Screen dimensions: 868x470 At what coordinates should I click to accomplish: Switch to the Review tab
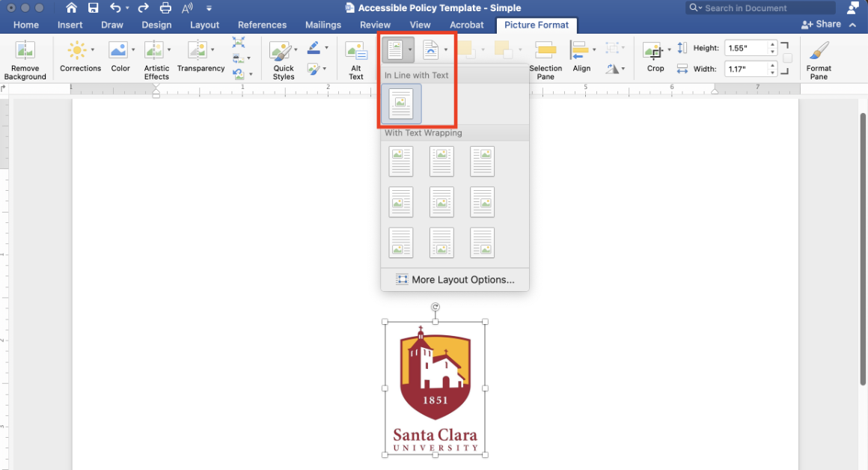point(375,24)
